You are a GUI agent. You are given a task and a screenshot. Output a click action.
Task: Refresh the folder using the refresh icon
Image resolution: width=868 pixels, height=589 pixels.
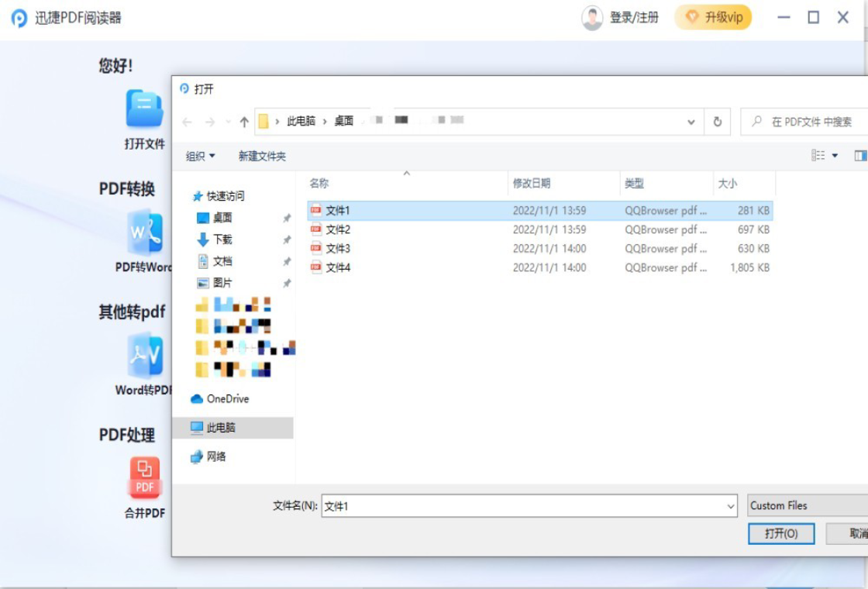click(717, 122)
